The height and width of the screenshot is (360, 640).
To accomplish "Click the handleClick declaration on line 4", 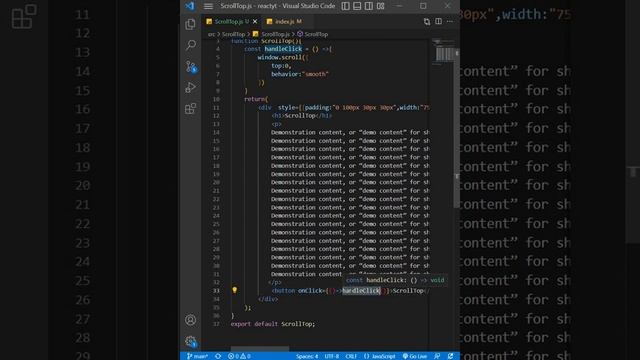I will 283,49.
